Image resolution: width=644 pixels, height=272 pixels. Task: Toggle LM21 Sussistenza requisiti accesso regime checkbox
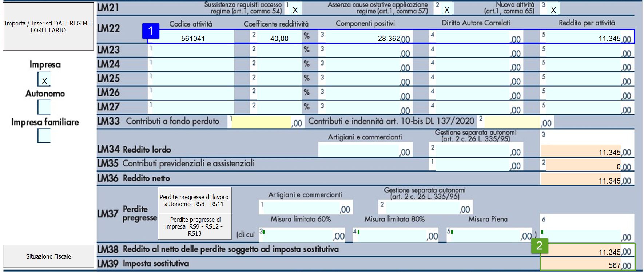(x=295, y=10)
